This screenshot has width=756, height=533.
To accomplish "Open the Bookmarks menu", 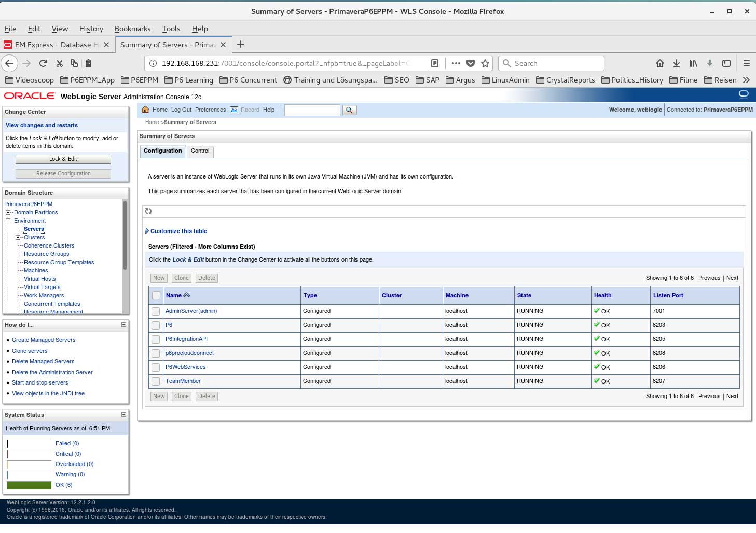I will tap(132, 29).
